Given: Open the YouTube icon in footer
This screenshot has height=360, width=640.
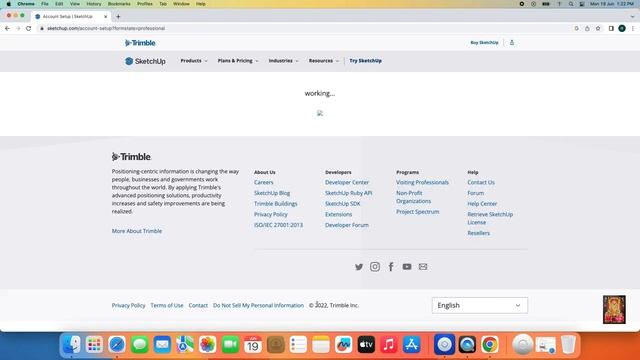Looking at the screenshot, I should (x=407, y=267).
